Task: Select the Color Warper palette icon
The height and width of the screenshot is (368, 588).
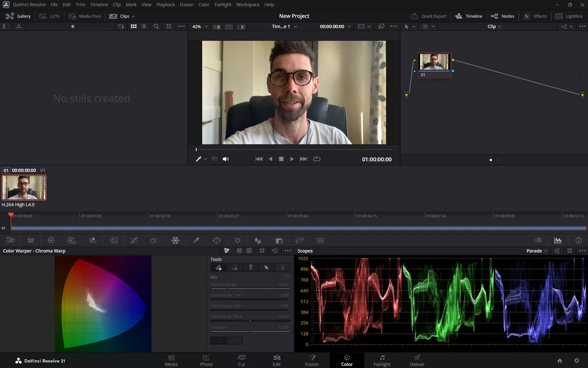Action: 175,240
